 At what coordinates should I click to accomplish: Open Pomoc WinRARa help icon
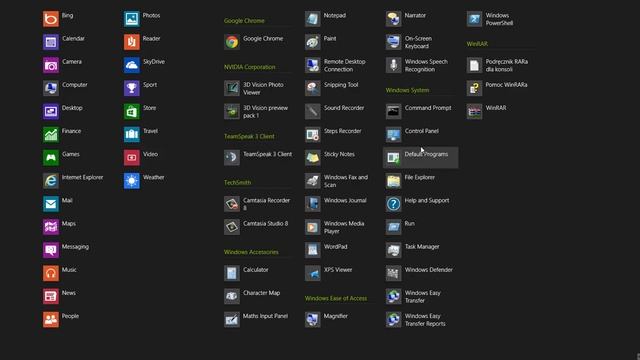click(x=474, y=88)
